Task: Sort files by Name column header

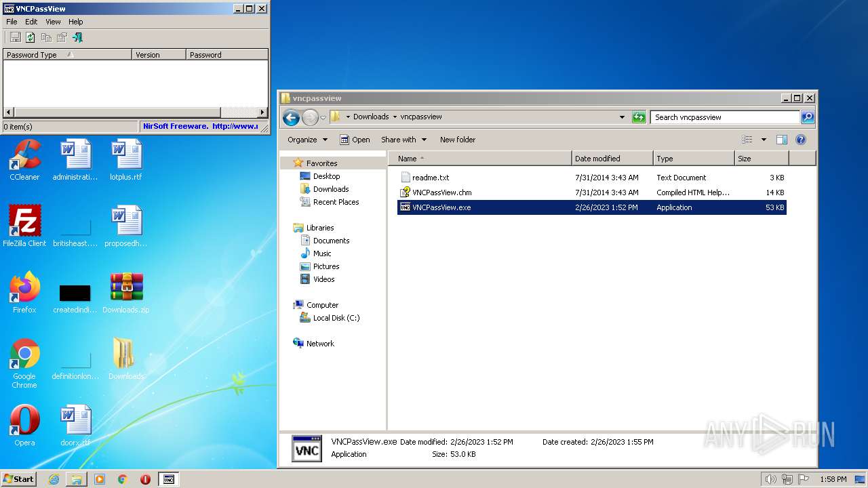Action: (x=480, y=159)
